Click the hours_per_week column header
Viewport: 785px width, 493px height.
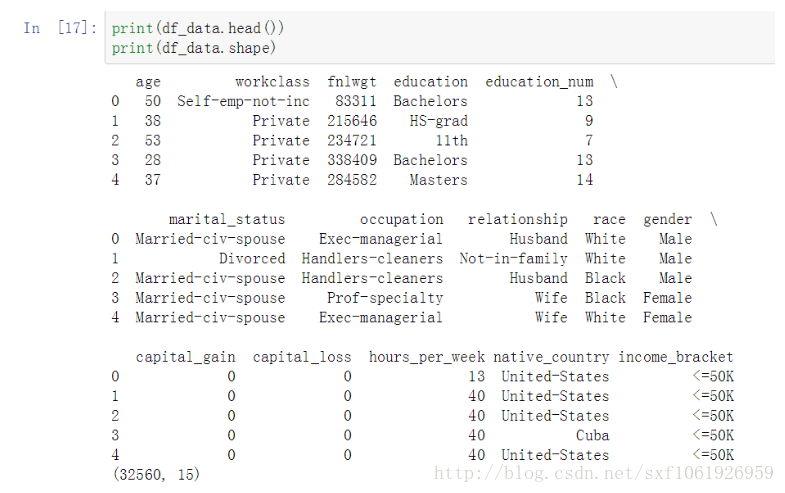click(427, 357)
